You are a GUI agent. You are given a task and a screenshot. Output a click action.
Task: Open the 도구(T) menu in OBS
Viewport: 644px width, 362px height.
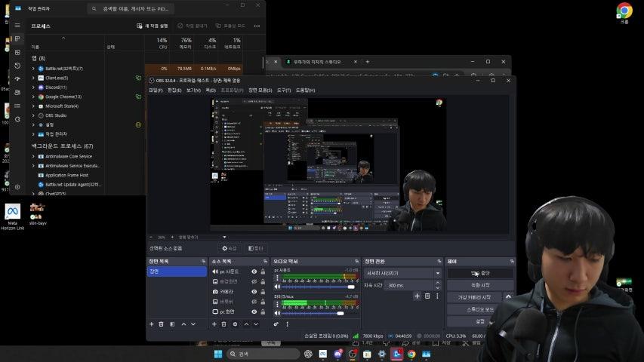point(284,90)
